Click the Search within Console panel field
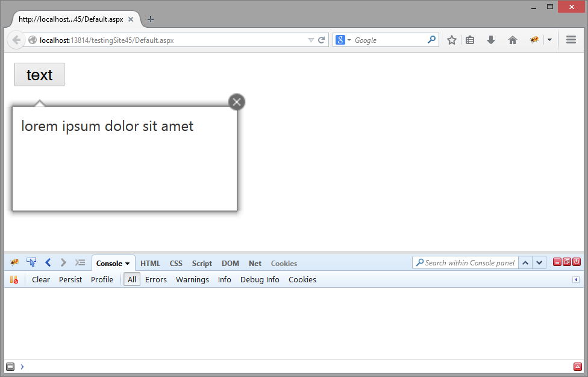 pos(465,262)
